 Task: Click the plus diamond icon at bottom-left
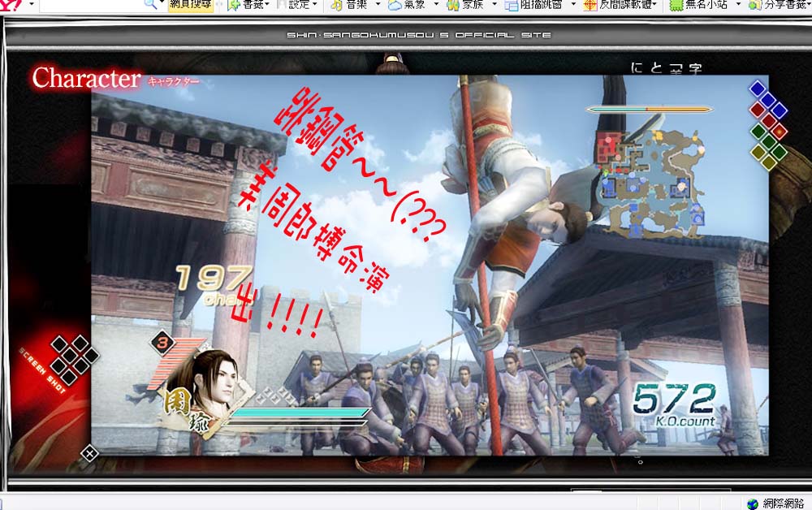(89, 454)
